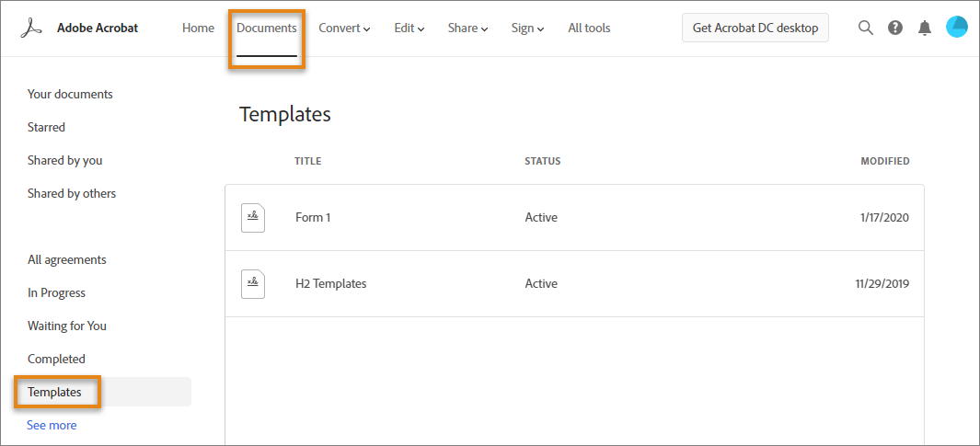Open the Sign dropdown menu
Viewport: 980px width, 446px height.
point(527,29)
